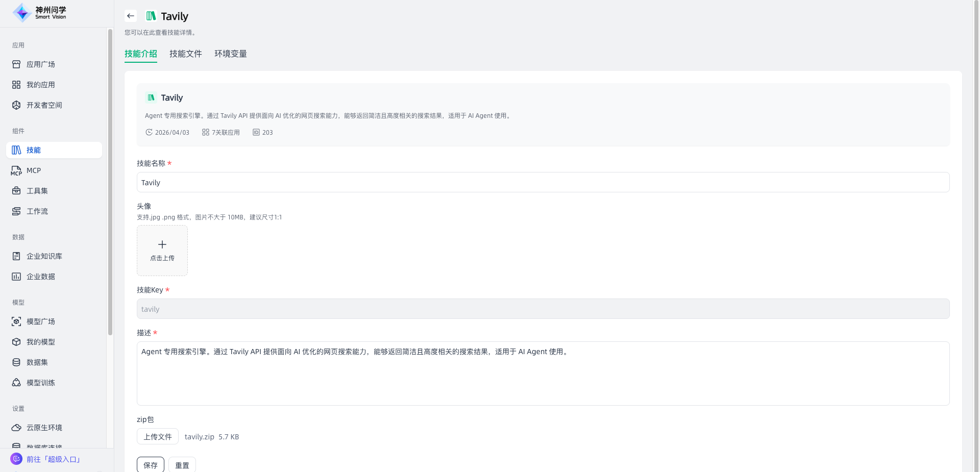This screenshot has width=980, height=472.
Task: Open 云原生环境 settings entry
Action: click(x=54, y=428)
